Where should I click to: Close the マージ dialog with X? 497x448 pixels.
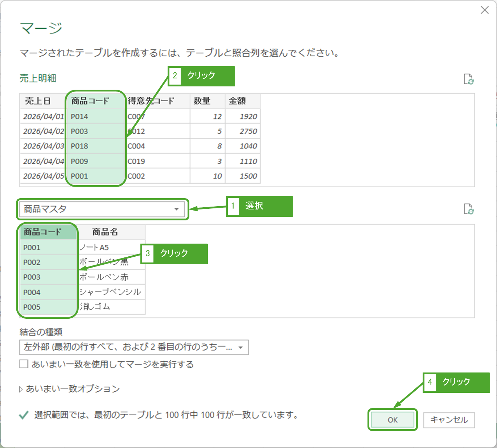[x=485, y=10]
